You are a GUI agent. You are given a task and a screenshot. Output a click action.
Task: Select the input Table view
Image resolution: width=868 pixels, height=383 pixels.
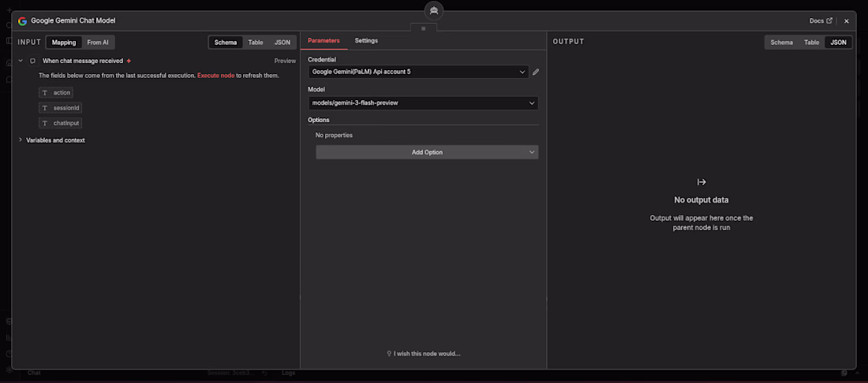click(x=255, y=42)
